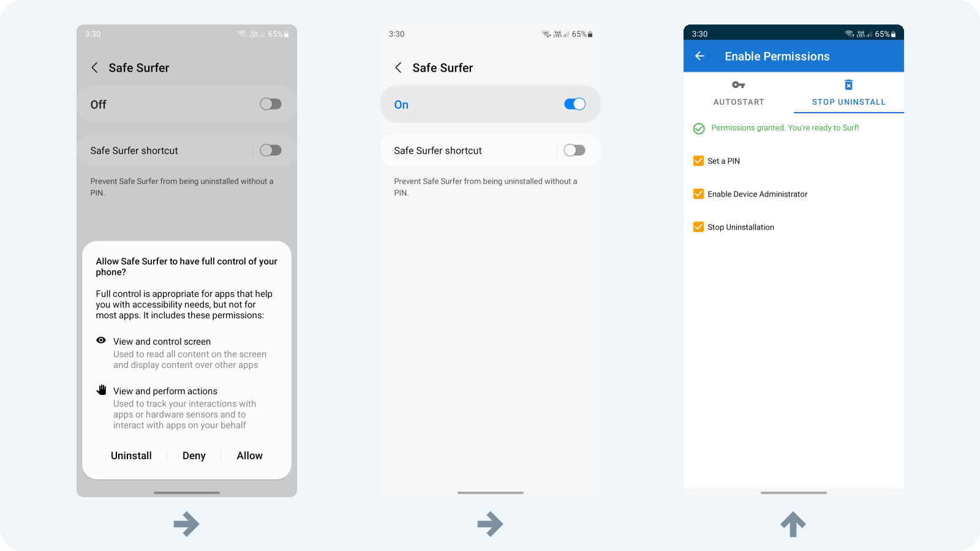Tap the 3:30 clock on the right phone
The width and height of the screenshot is (980, 551).
point(699,34)
